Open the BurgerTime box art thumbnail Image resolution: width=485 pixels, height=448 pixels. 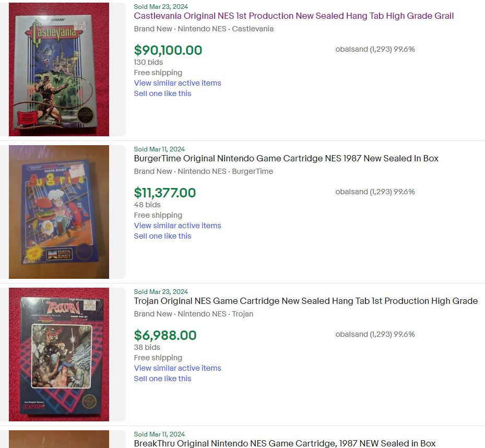[x=59, y=212]
